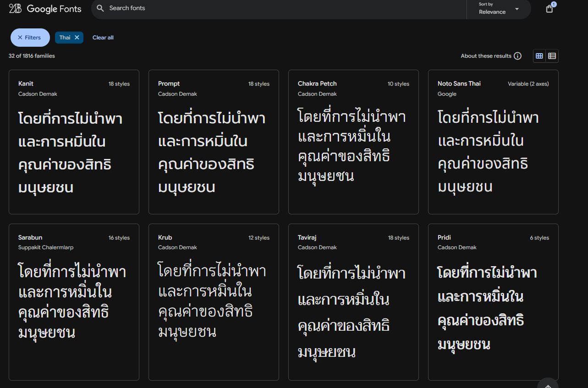This screenshot has height=388, width=588.
Task: Click the About these results info icon
Action: tap(517, 56)
